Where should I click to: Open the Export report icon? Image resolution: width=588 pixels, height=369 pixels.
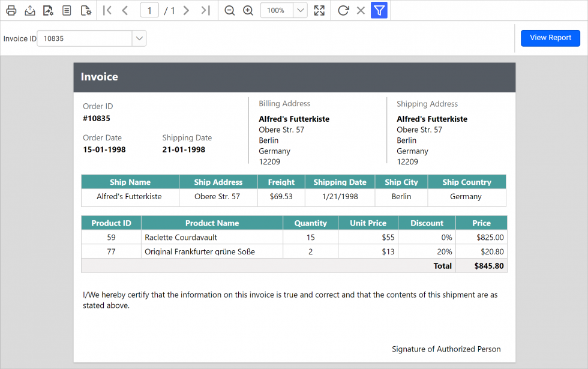(x=30, y=11)
